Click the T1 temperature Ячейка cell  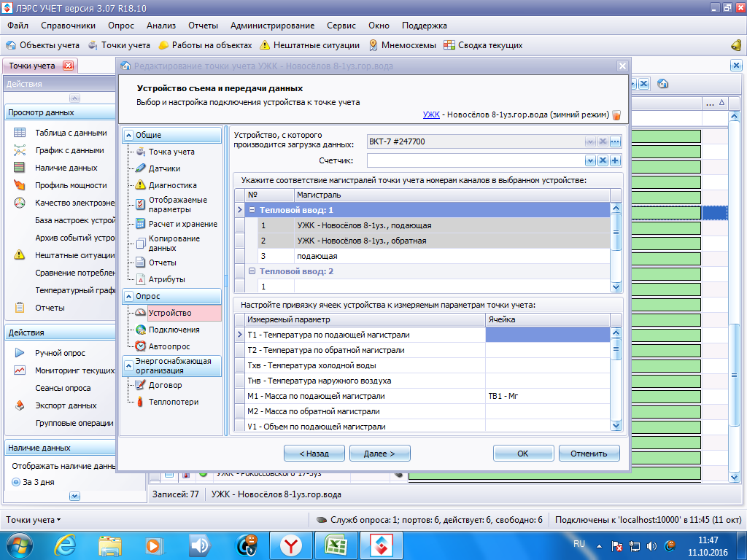click(x=547, y=335)
